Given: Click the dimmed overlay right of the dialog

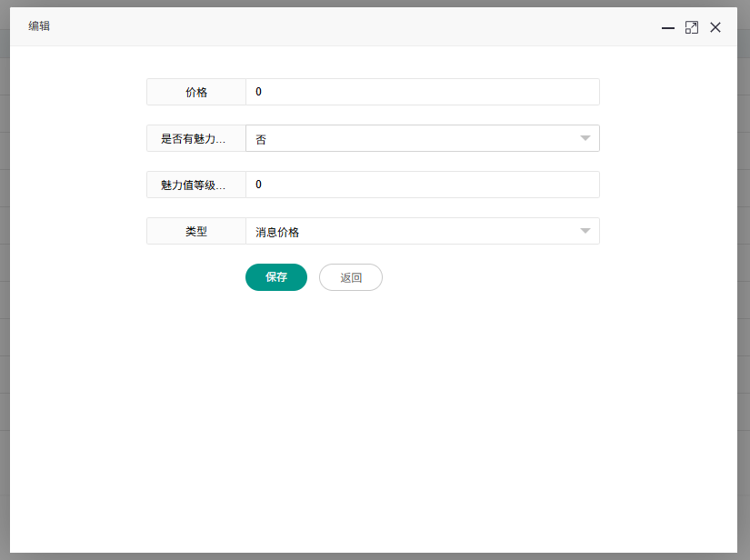Looking at the screenshot, I should [x=744, y=273].
